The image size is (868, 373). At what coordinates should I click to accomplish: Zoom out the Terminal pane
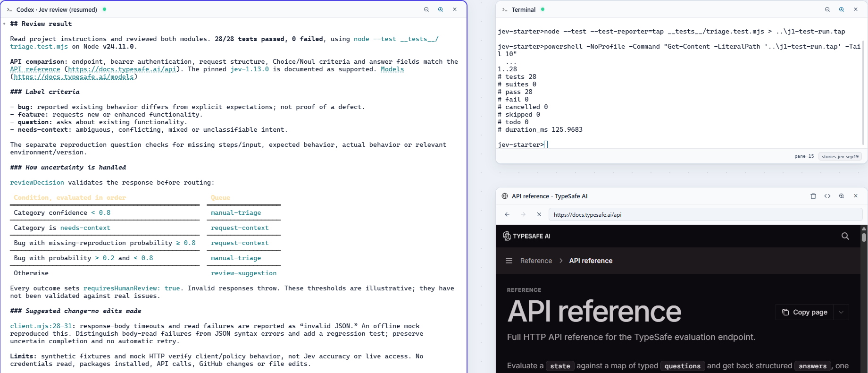tap(827, 9)
